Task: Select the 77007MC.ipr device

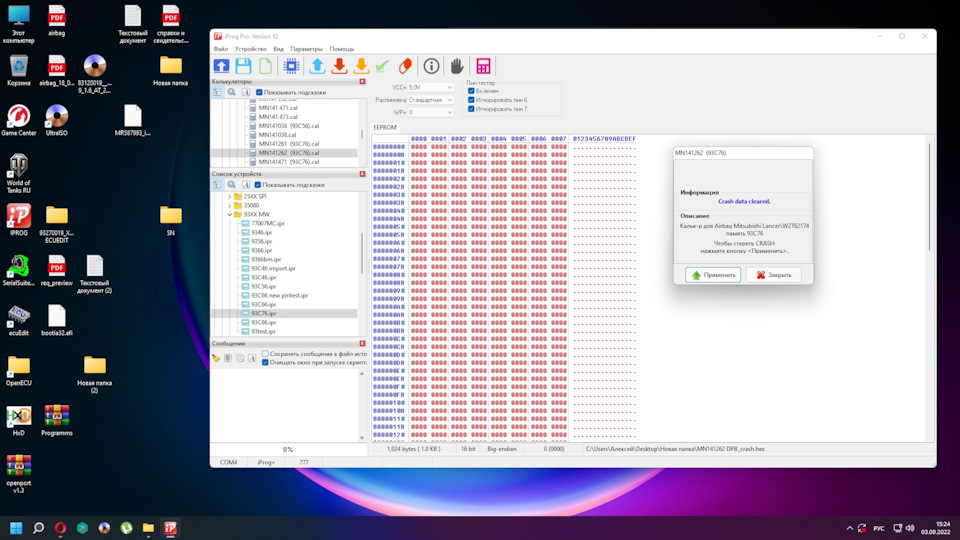Action: [268, 223]
